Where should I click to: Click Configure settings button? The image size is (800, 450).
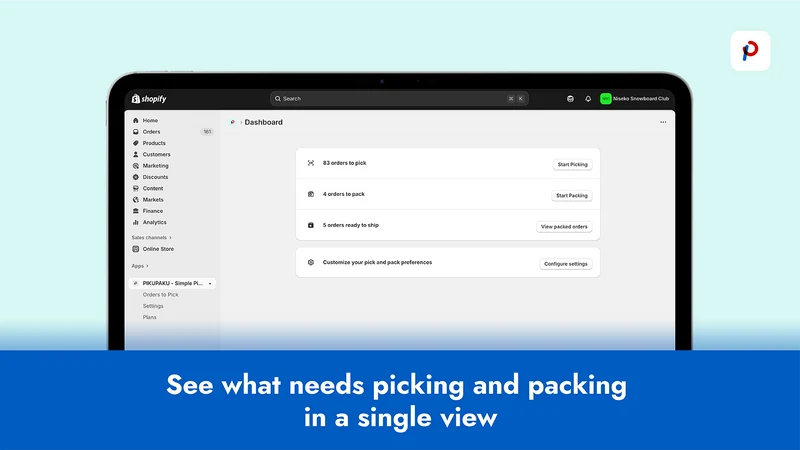click(x=565, y=264)
